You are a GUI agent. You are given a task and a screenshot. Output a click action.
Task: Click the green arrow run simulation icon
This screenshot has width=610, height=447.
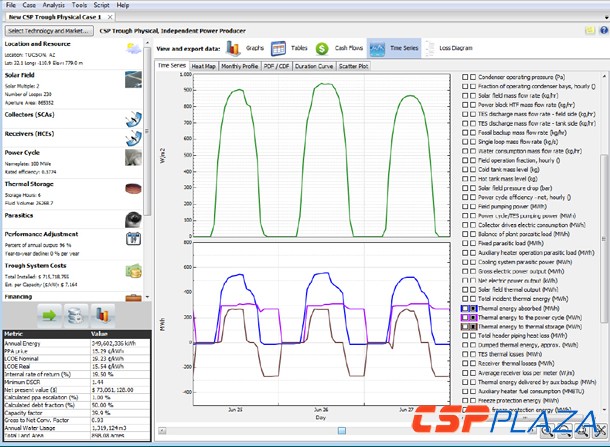click(x=50, y=316)
